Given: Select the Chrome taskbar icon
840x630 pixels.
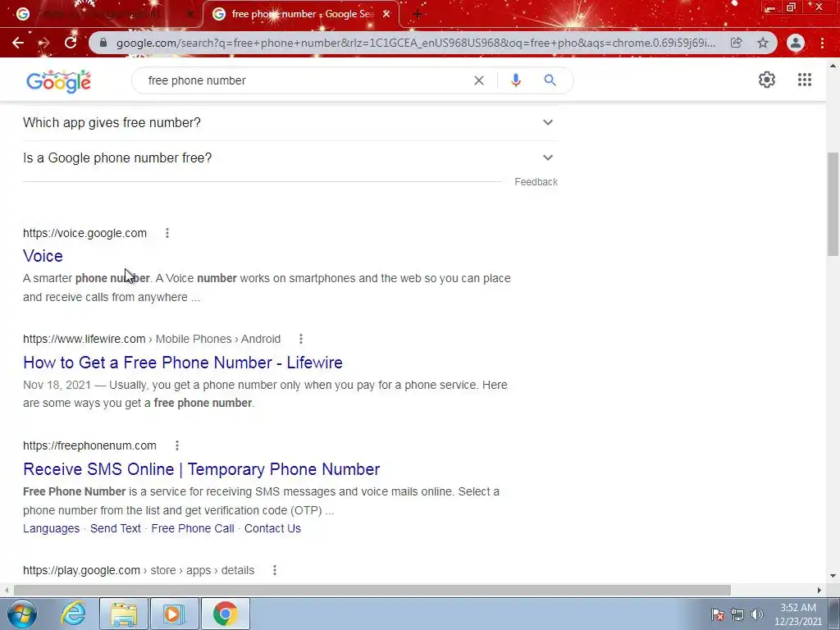Looking at the screenshot, I should point(226,614).
